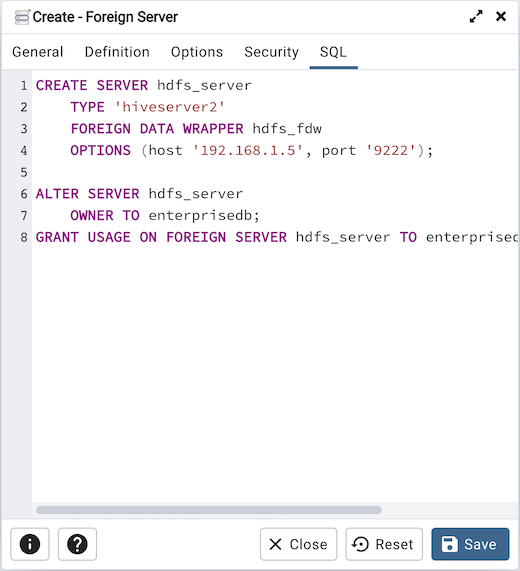Select the SQL tab

point(333,52)
